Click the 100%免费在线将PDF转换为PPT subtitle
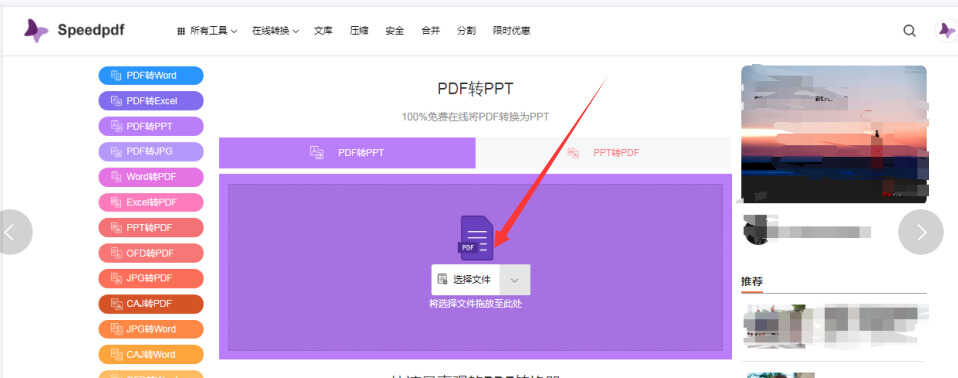The height and width of the screenshot is (378, 958). [x=475, y=117]
